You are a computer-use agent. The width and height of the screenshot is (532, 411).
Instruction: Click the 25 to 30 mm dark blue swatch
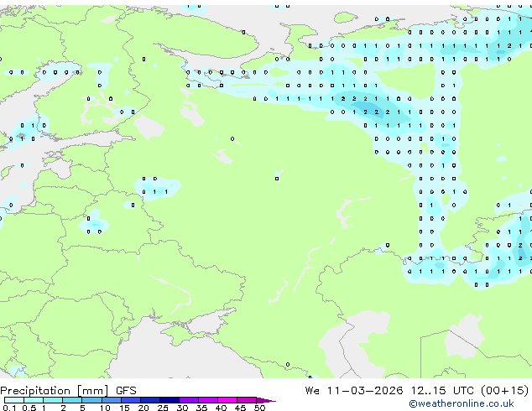click(170, 400)
